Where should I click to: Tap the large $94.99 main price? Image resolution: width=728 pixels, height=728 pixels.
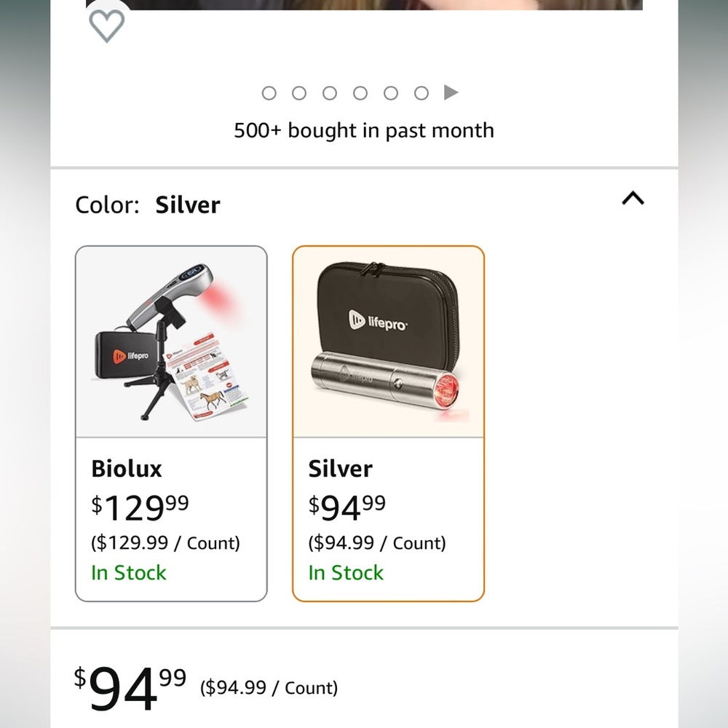(130, 688)
